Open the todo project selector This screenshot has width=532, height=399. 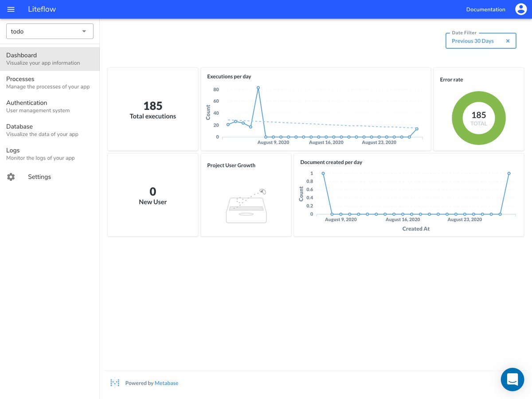pos(50,31)
